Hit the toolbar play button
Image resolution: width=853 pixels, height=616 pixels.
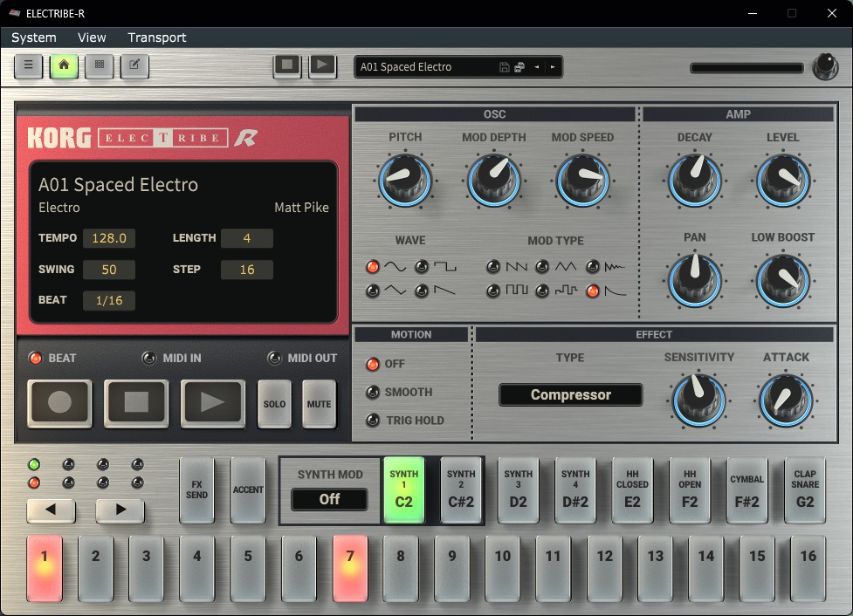tap(322, 65)
